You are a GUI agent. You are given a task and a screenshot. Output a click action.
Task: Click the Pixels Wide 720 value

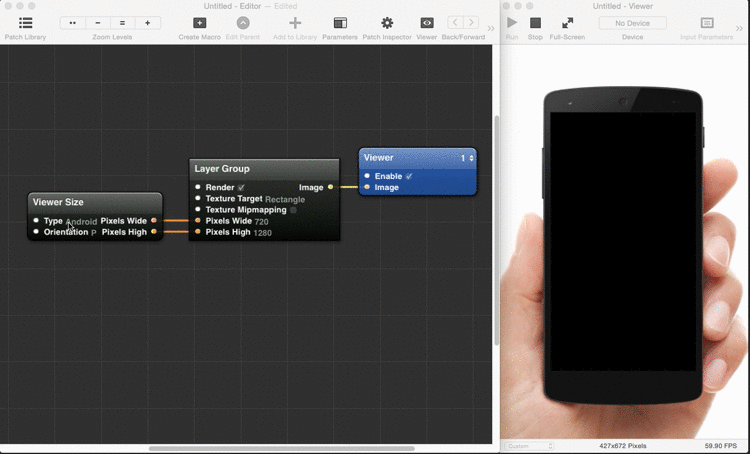pos(261,221)
